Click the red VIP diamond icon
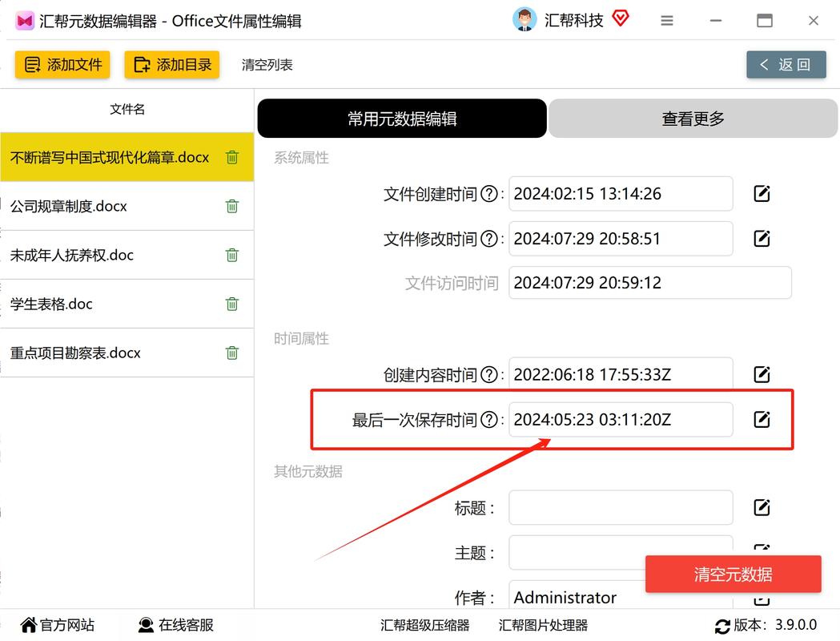840x641 pixels. tap(621, 18)
